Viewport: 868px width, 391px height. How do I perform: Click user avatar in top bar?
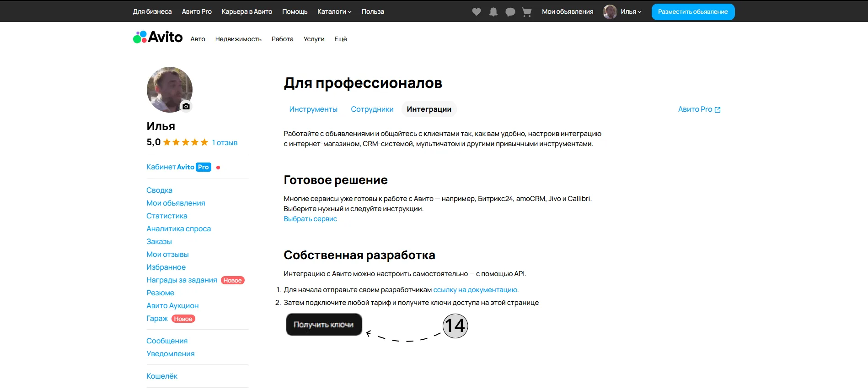pos(610,12)
